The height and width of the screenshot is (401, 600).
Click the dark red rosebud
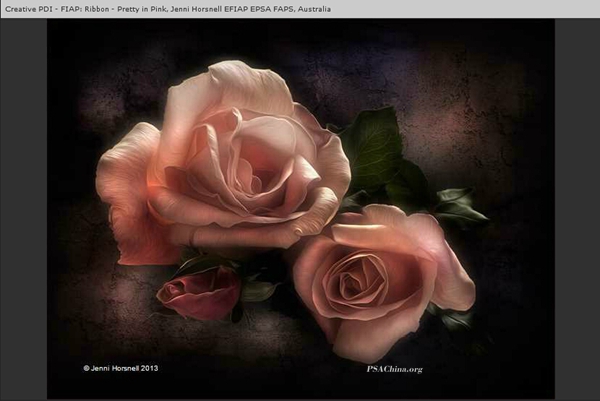(x=200, y=294)
